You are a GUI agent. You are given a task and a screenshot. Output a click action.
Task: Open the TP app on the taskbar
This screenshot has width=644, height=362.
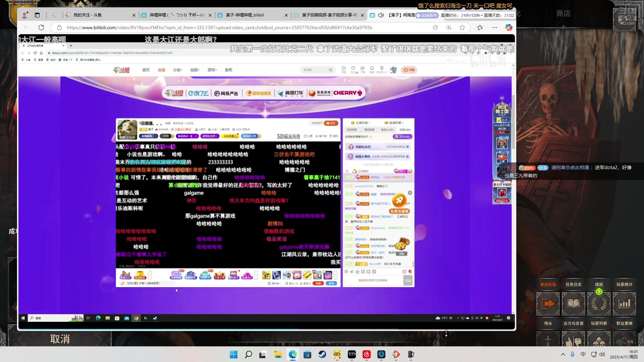tap(352, 354)
